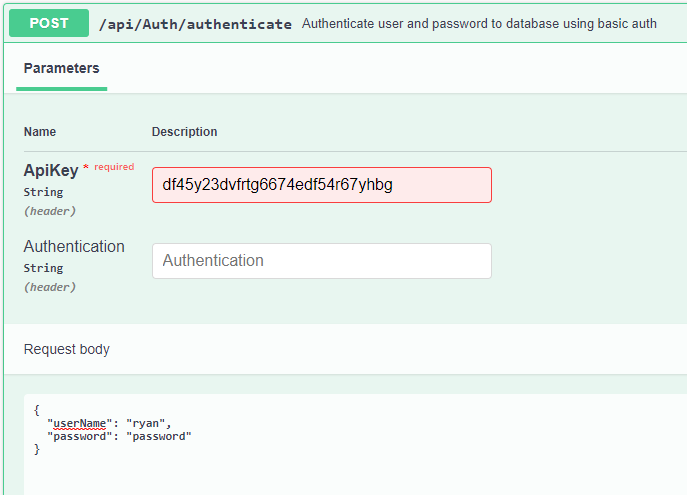Click the Description column header

pos(184,132)
